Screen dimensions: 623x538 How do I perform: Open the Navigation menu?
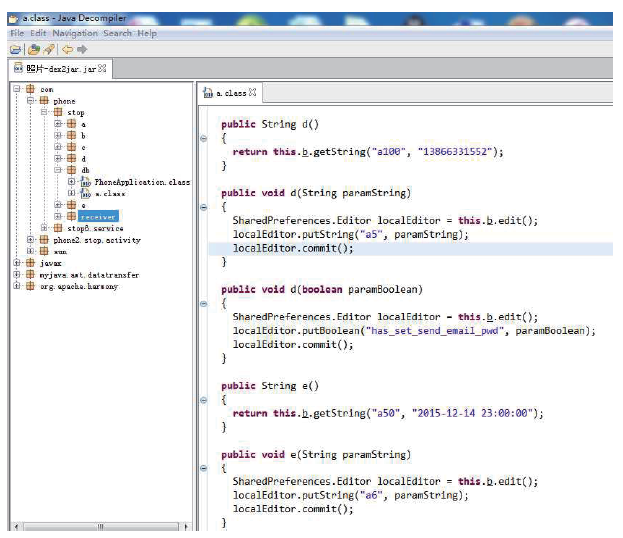click(75, 33)
